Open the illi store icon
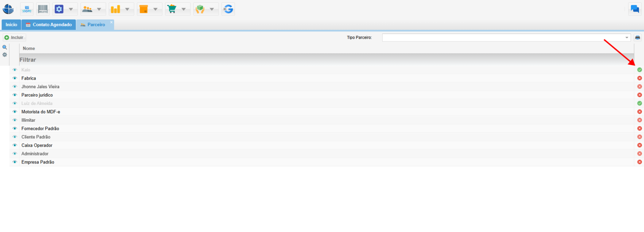Viewport: 644px width, 232px height. coord(27,9)
